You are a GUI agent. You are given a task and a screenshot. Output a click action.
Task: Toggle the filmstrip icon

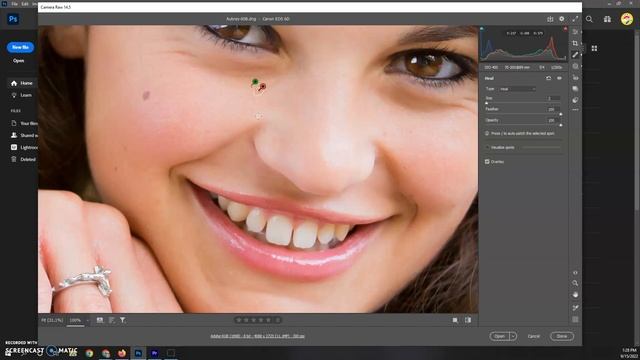tap(100, 320)
